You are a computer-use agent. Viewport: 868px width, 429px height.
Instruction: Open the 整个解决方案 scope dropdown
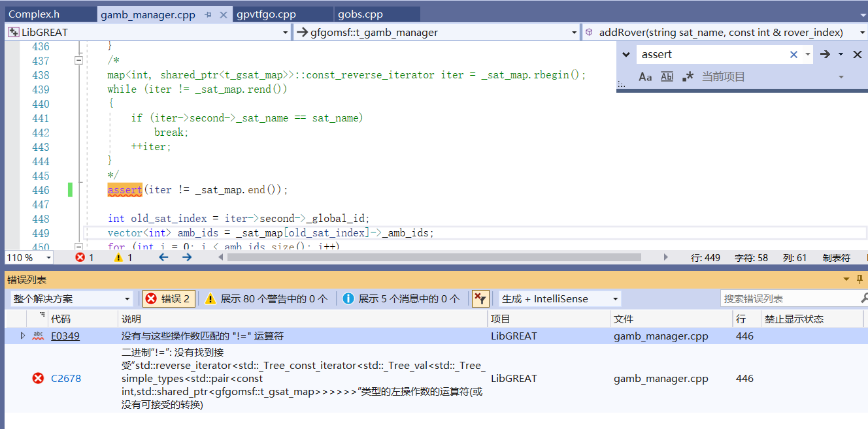tap(72, 298)
